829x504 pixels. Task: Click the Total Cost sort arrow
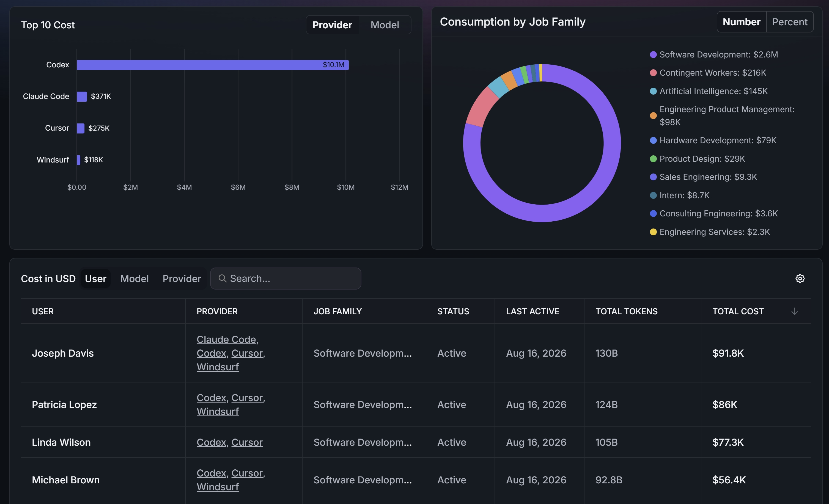pyautogui.click(x=794, y=311)
